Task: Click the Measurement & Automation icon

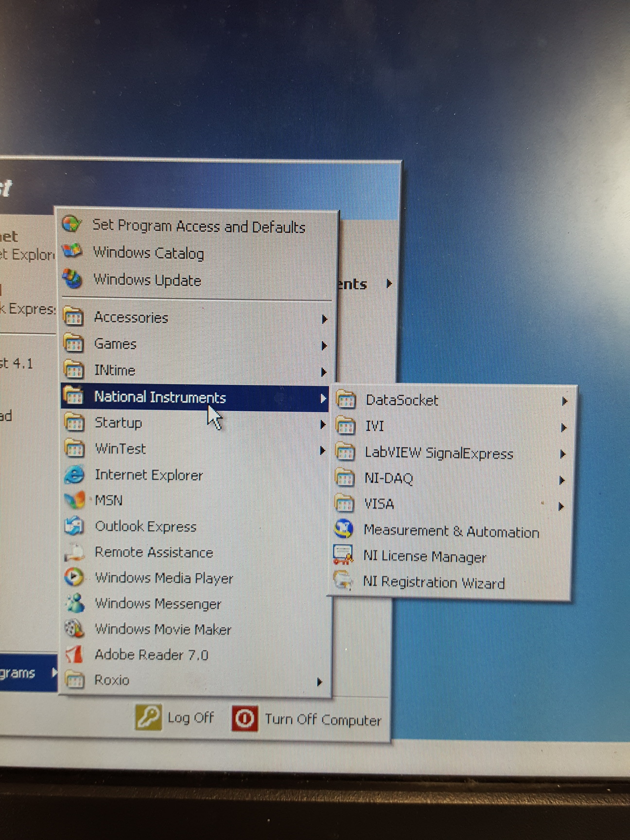Action: pos(344,529)
